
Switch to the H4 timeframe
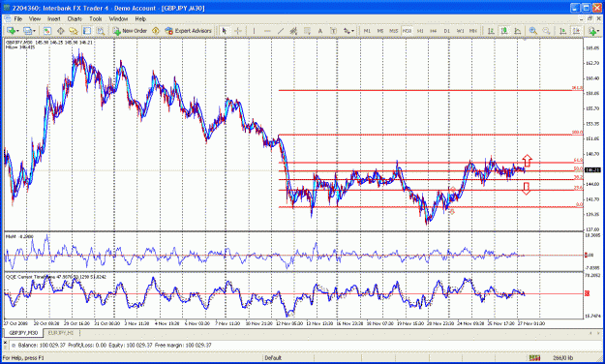(x=434, y=30)
